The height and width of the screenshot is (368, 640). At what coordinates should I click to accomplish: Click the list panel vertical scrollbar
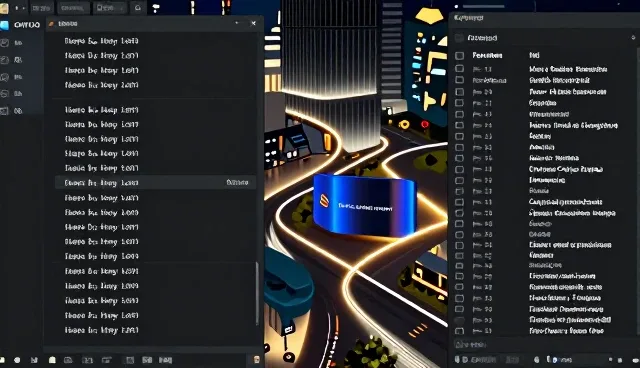coord(257,293)
